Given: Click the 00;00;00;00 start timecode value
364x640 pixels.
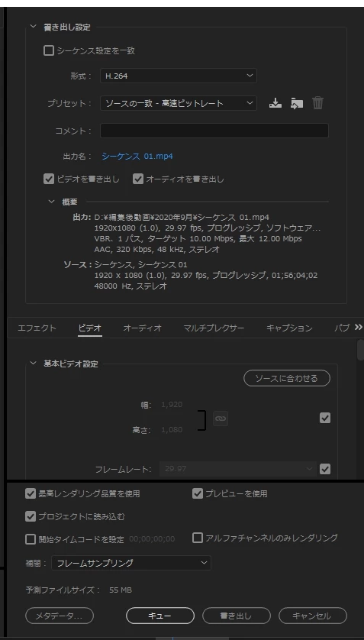Looking at the screenshot, I should tap(152, 539).
